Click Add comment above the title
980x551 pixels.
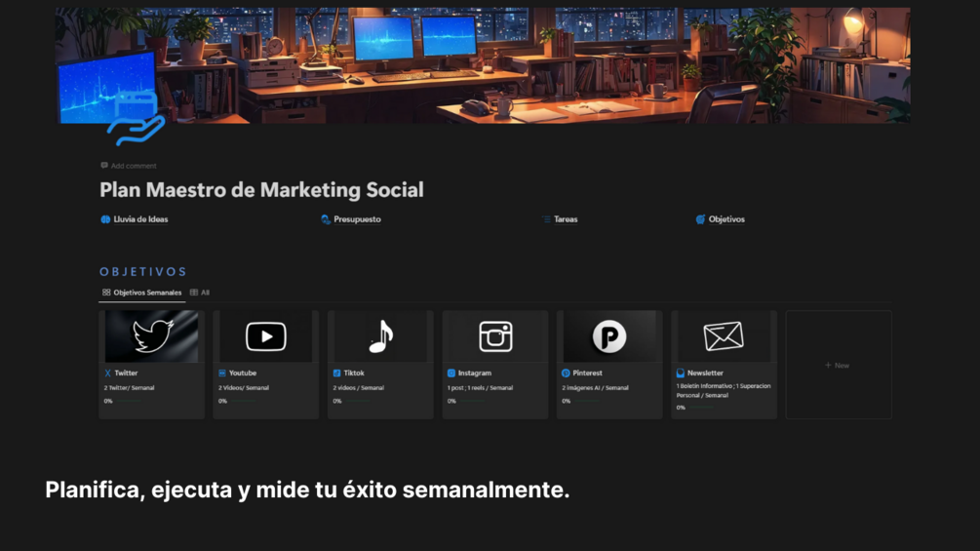coord(129,166)
